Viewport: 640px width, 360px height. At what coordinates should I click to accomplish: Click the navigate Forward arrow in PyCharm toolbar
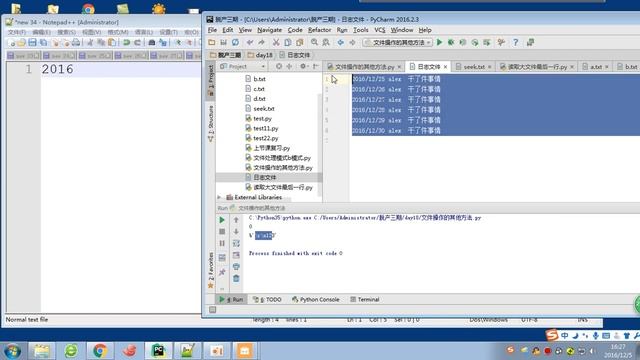(352, 42)
